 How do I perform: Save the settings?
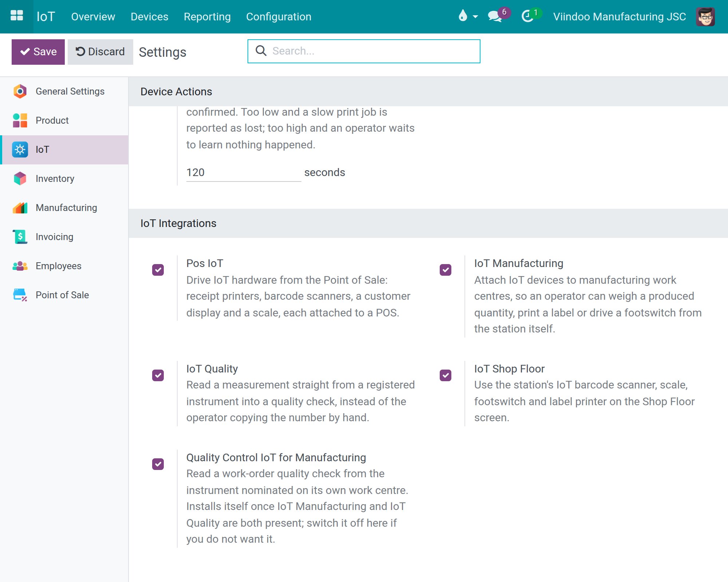tap(38, 52)
